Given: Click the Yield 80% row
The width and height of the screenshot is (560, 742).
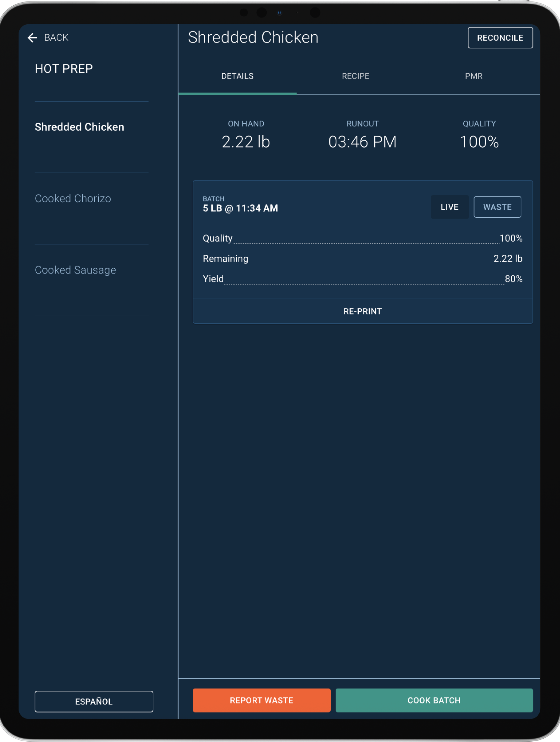Looking at the screenshot, I should 362,278.
